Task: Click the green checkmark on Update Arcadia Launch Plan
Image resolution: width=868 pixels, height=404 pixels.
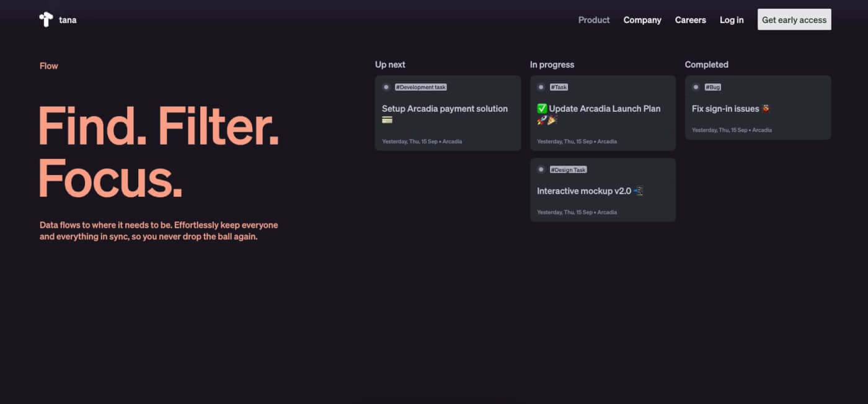Action: pos(542,108)
